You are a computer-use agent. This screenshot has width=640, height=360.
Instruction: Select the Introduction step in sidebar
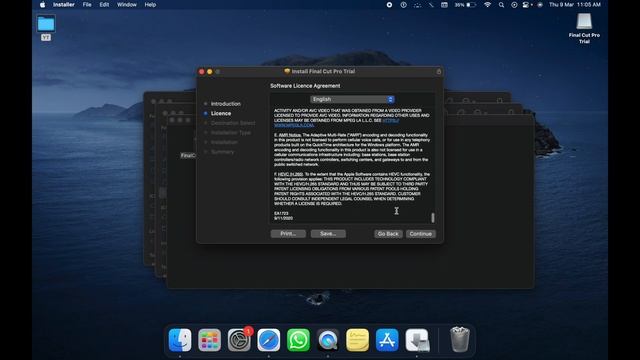226,104
